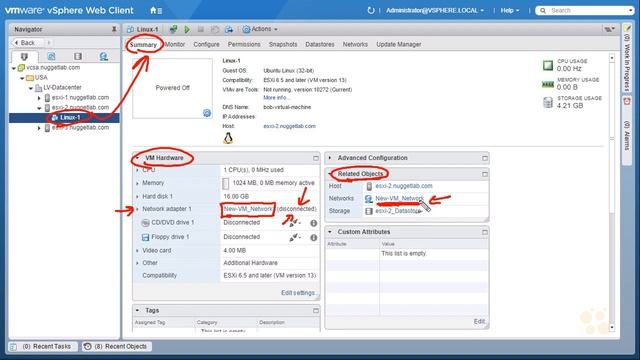
Task: Open the Work In Progress sidebar
Action: pyautogui.click(x=627, y=58)
